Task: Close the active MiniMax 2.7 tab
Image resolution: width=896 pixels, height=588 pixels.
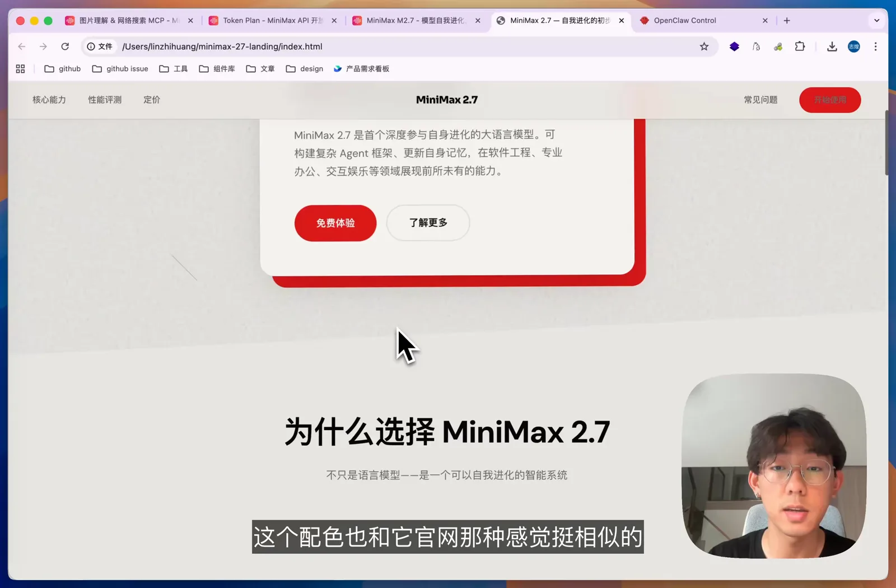Action: [x=622, y=21]
